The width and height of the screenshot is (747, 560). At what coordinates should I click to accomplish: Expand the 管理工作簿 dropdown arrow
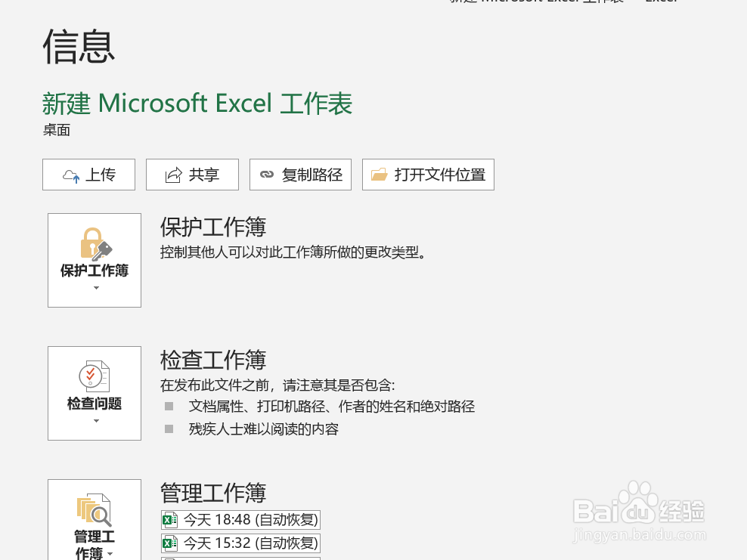(108, 554)
